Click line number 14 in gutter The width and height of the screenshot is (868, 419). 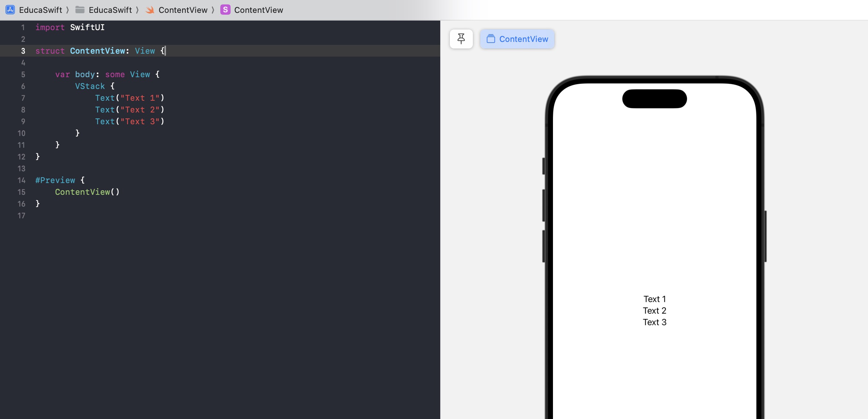tap(21, 180)
